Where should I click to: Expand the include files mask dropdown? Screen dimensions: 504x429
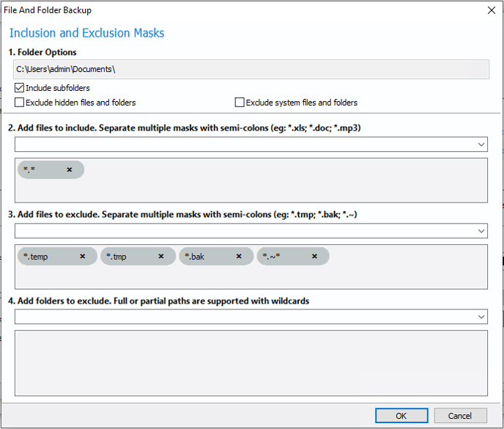[481, 144]
